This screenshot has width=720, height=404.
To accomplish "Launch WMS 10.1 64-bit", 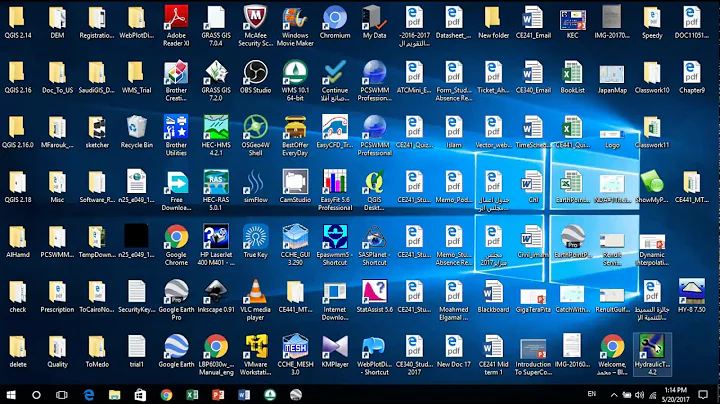I will tap(295, 81).
